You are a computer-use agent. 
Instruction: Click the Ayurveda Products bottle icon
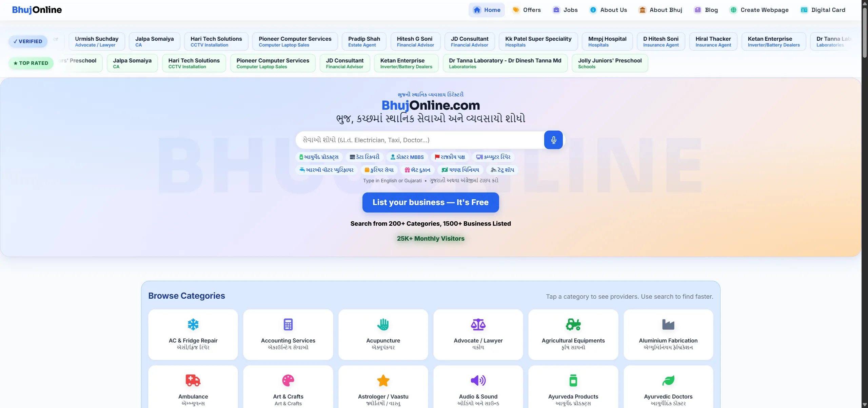(573, 381)
